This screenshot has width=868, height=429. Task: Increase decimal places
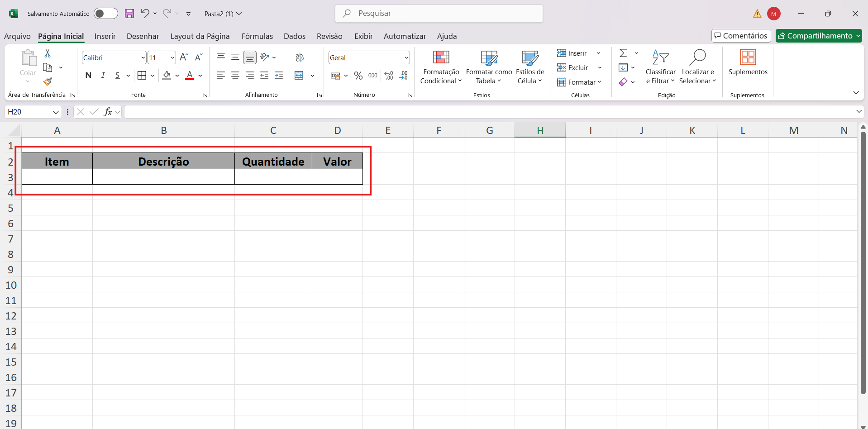pos(389,76)
